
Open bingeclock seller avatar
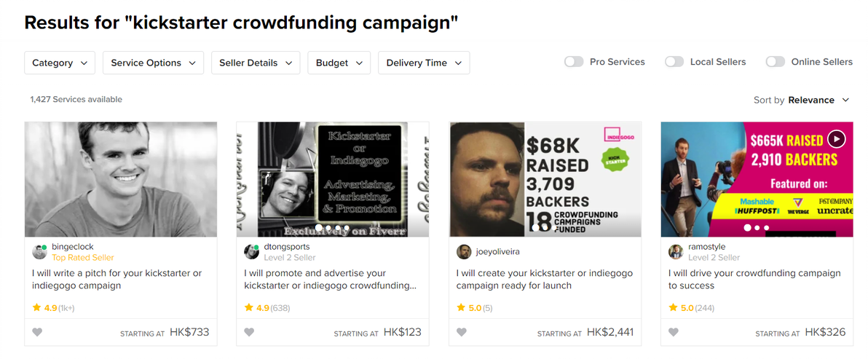coord(39,252)
